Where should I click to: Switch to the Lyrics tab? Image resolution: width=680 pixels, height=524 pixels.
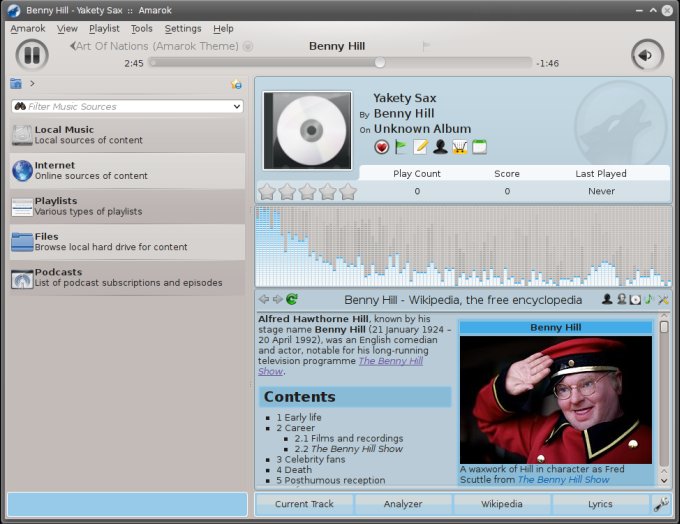[x=600, y=504]
